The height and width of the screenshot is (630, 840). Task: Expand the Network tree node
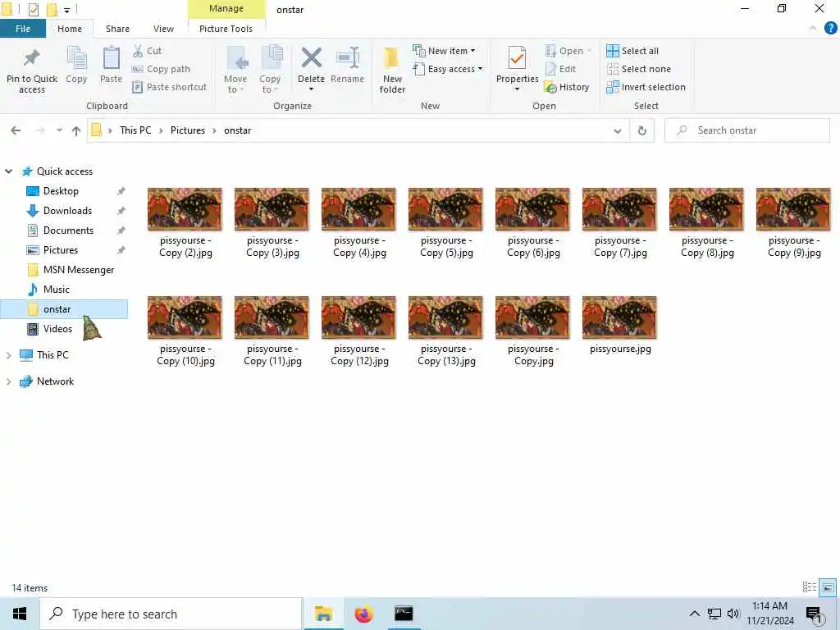coord(8,381)
